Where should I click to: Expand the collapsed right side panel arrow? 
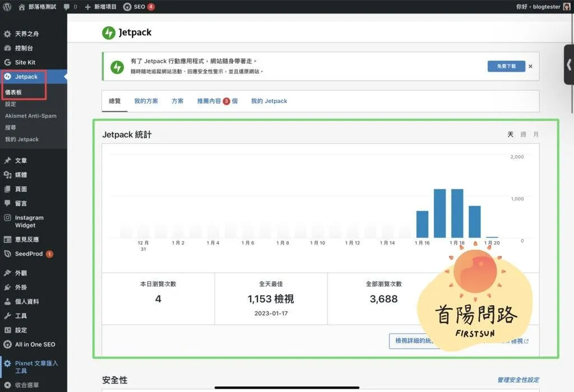point(569,64)
